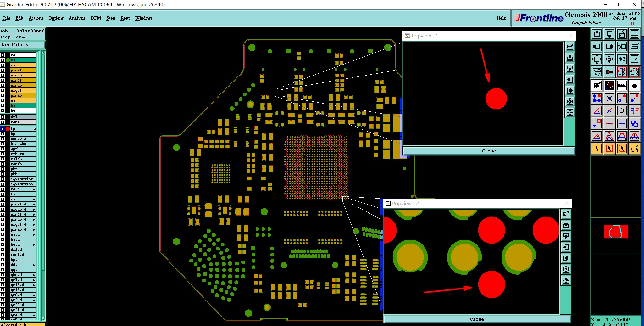This screenshot has height=326, width=644.
Task: Click the rotate arrow tool
Action: point(622,111)
